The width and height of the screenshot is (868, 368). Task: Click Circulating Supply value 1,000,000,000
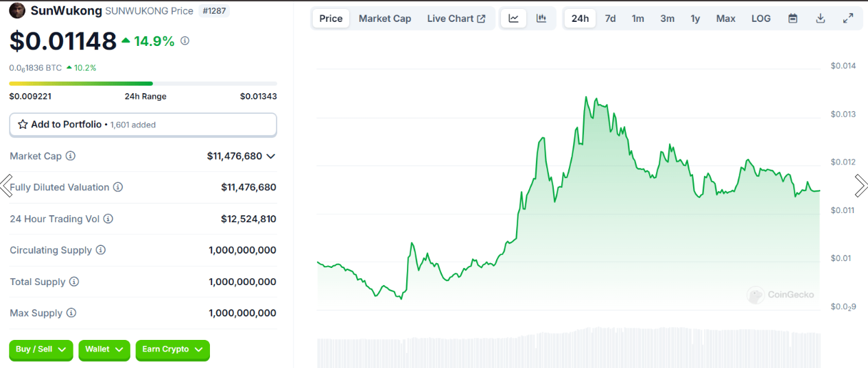242,250
